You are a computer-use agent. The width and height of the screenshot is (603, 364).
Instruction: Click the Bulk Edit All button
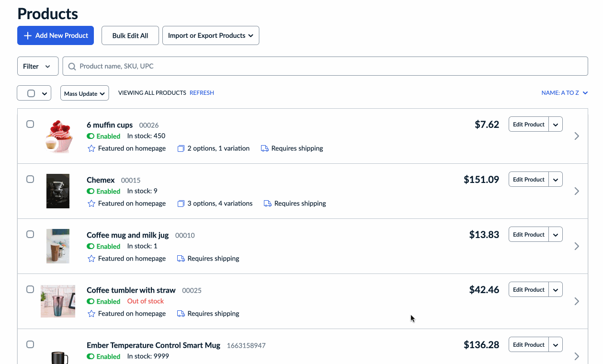pyautogui.click(x=130, y=35)
